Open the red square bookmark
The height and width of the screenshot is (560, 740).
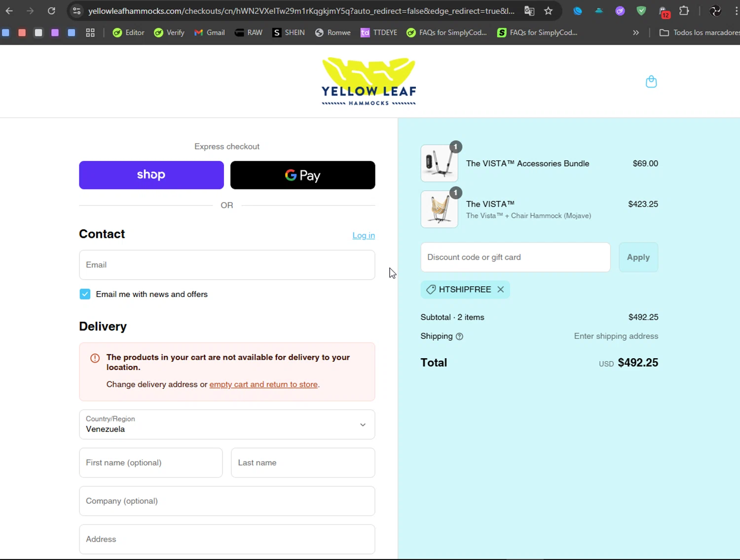(x=22, y=33)
